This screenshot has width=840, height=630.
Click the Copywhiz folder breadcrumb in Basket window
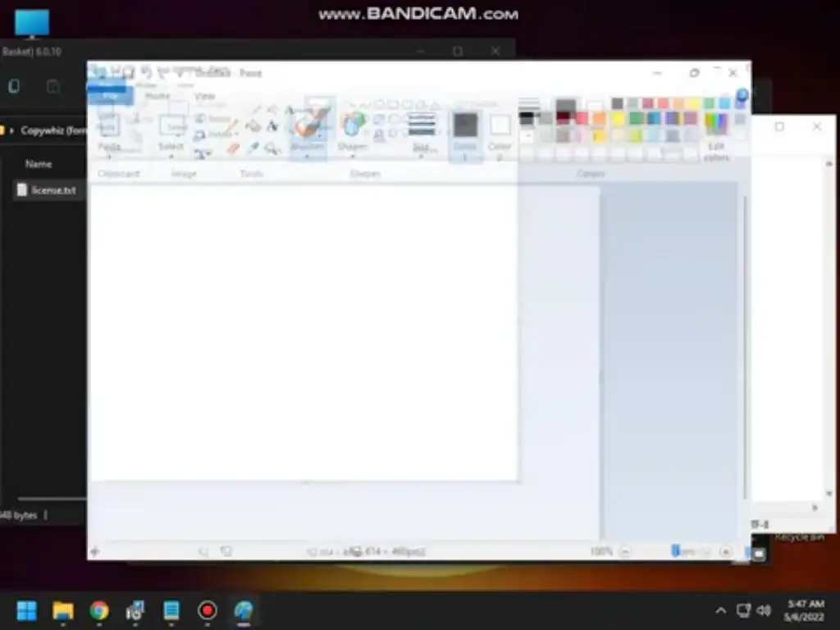pos(53,130)
